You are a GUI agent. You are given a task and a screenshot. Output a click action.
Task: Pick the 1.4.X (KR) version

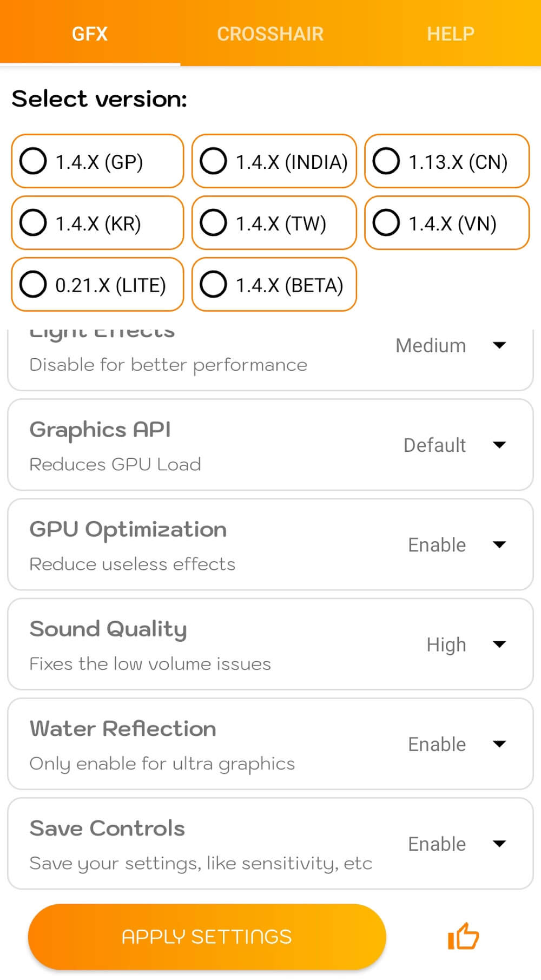(x=97, y=223)
